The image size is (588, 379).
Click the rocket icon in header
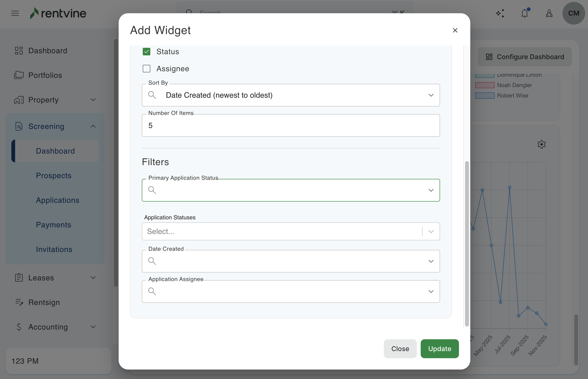[549, 13]
